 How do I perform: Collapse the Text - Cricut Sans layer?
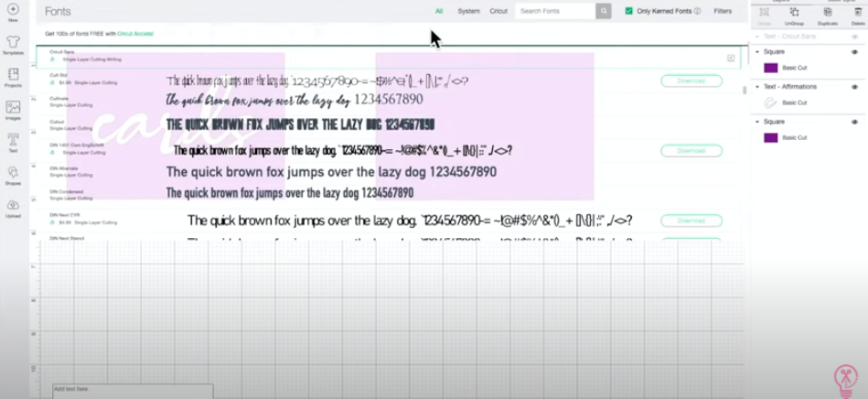pos(757,37)
